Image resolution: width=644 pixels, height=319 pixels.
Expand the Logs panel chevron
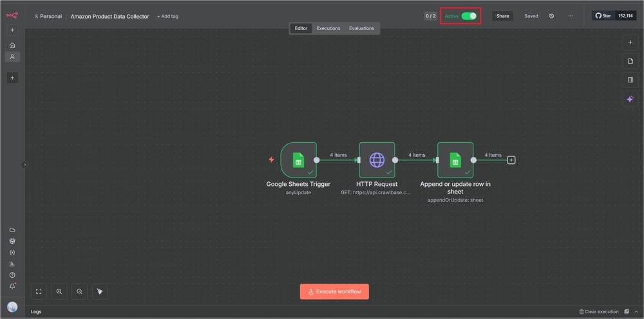pyautogui.click(x=636, y=312)
